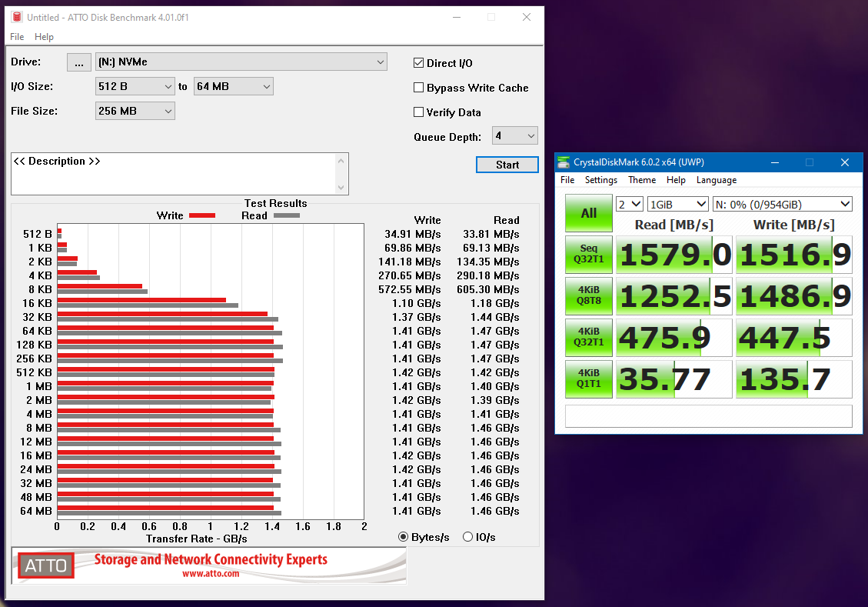Viewport: 868px width, 607px height.
Task: Enable the Verify Data option
Action: [x=419, y=112]
